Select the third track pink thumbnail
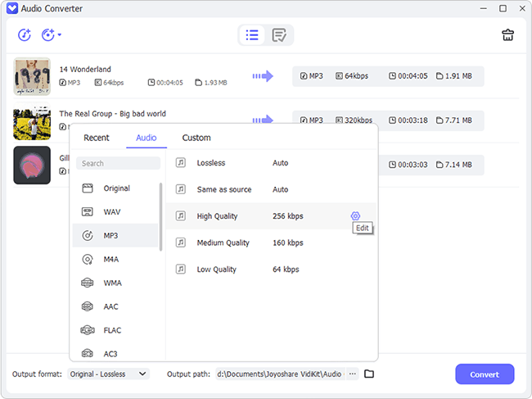Image resolution: width=532 pixels, height=399 pixels. click(x=32, y=165)
